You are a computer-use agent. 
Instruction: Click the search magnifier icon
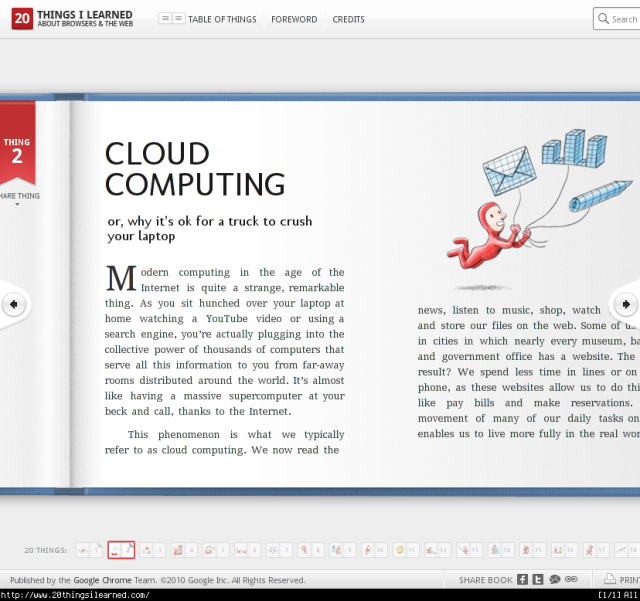[x=603, y=19]
